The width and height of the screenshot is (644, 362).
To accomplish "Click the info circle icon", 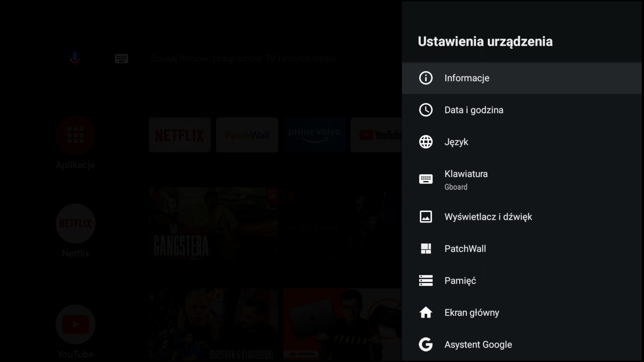I will point(426,78).
